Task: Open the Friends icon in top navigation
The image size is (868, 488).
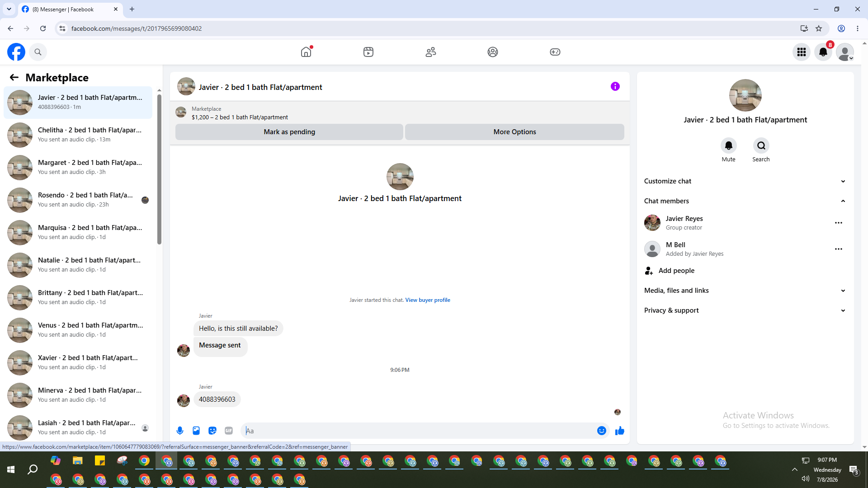Action: 431,52
